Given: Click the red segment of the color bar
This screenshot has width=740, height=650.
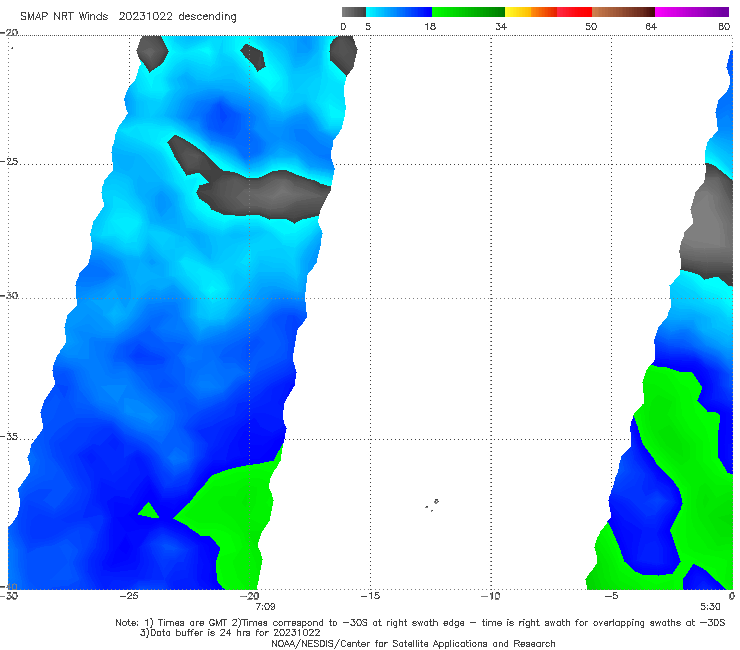Looking at the screenshot, I should click(x=574, y=12).
